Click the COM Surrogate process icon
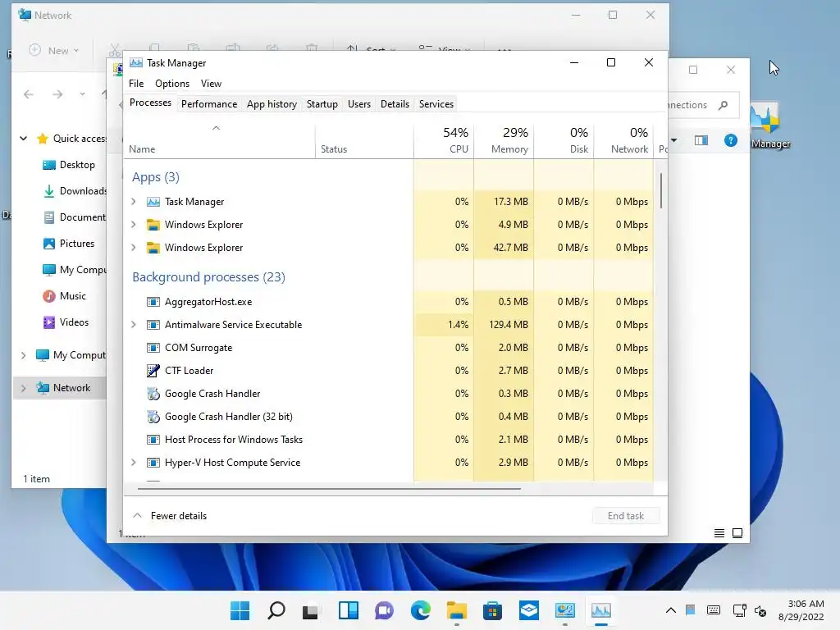Viewport: 840px width, 630px height. point(153,348)
